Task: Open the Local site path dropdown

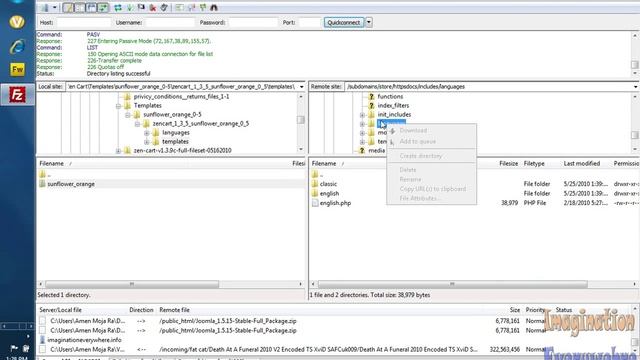Action: coord(302,87)
